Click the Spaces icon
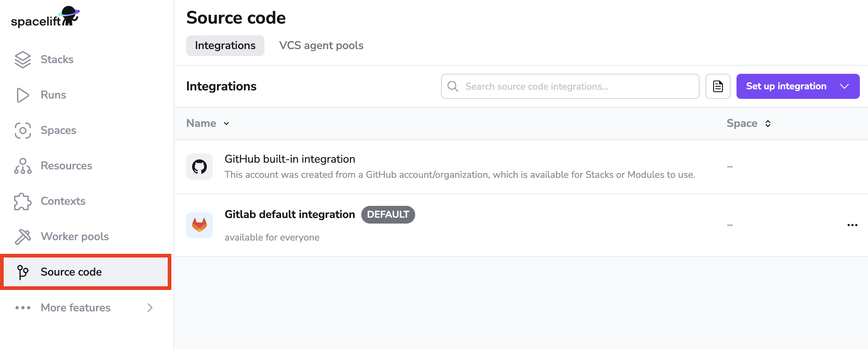Viewport: 868px width, 349px height. point(23,130)
